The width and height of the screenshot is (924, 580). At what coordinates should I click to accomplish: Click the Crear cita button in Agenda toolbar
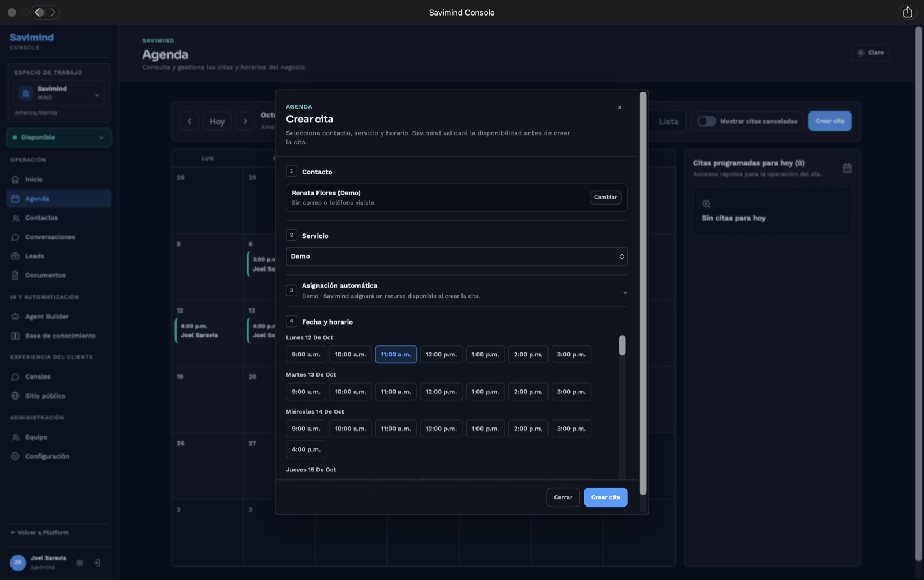(x=830, y=121)
